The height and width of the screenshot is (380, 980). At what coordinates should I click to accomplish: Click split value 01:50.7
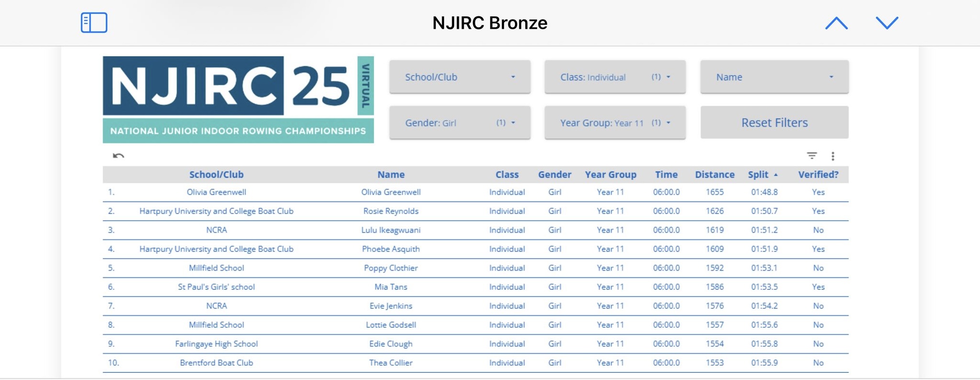tap(764, 211)
